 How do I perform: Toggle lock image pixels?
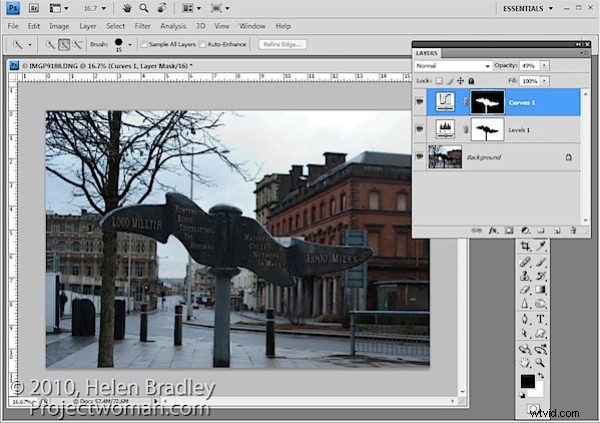450,81
